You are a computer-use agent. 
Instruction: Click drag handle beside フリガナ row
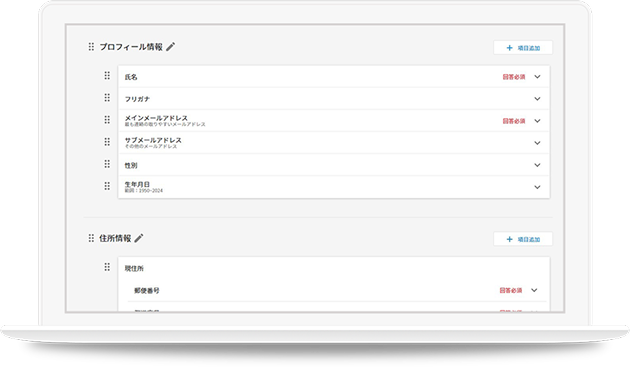click(x=107, y=98)
